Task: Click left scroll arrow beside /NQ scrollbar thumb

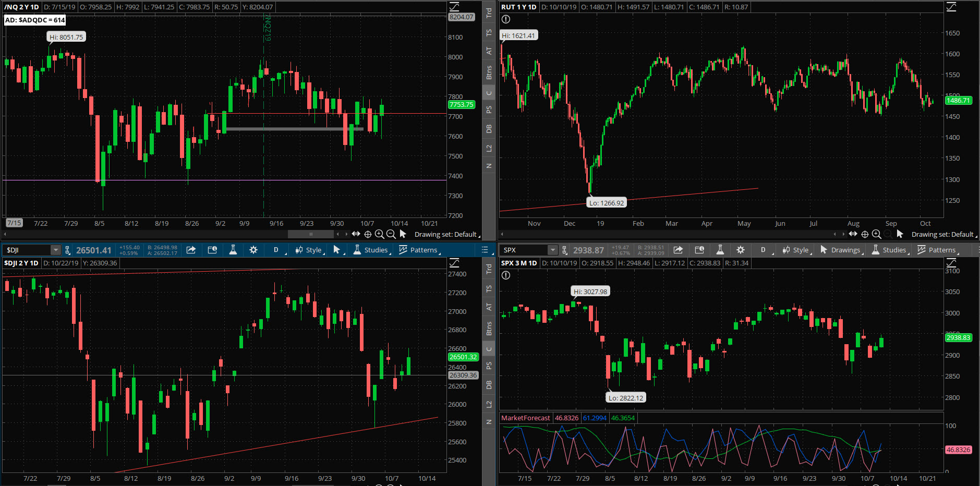Action: tap(337, 234)
